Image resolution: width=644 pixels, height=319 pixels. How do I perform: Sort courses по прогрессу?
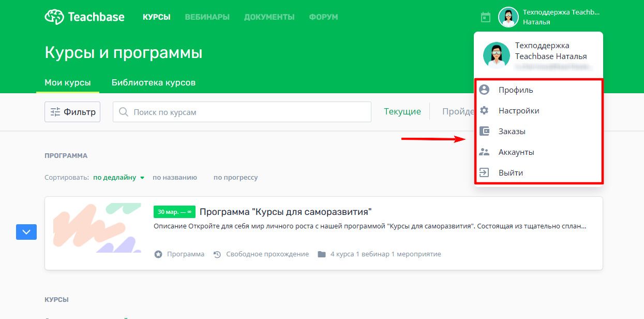[x=235, y=177]
